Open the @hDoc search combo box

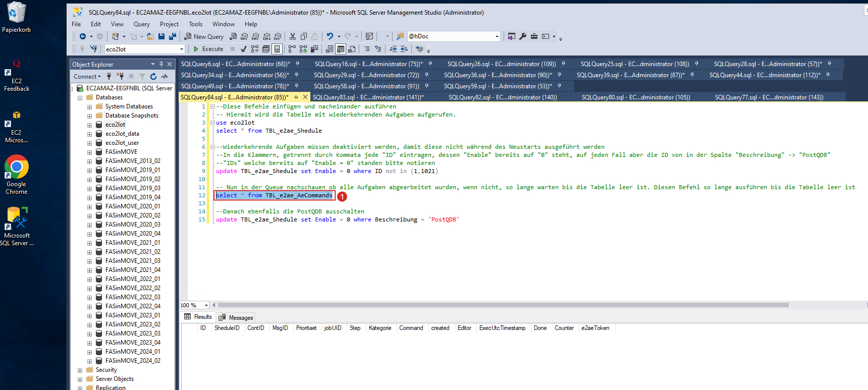tap(497, 36)
